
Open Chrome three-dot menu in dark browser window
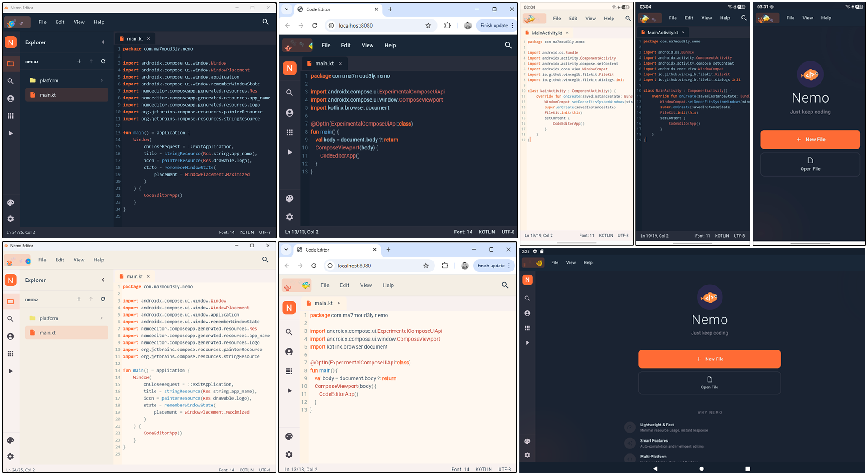pyautogui.click(x=512, y=26)
